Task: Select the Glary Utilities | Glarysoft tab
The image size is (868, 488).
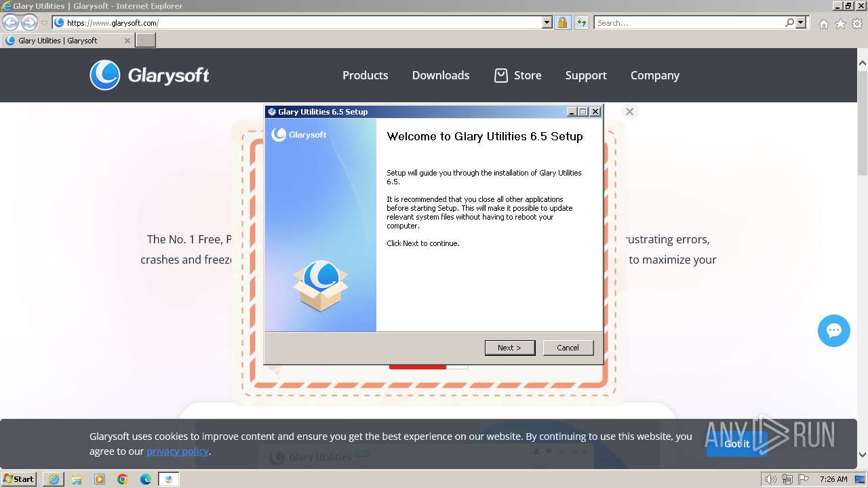Action: pos(68,41)
